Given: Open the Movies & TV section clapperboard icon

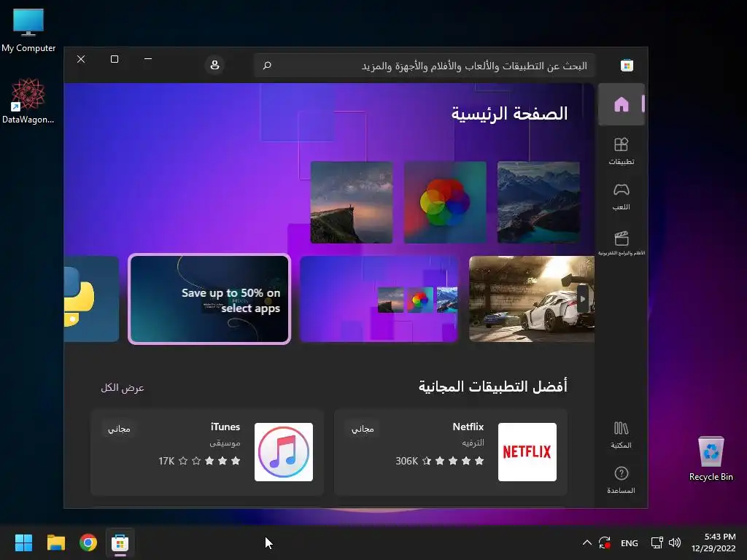Looking at the screenshot, I should (622, 238).
